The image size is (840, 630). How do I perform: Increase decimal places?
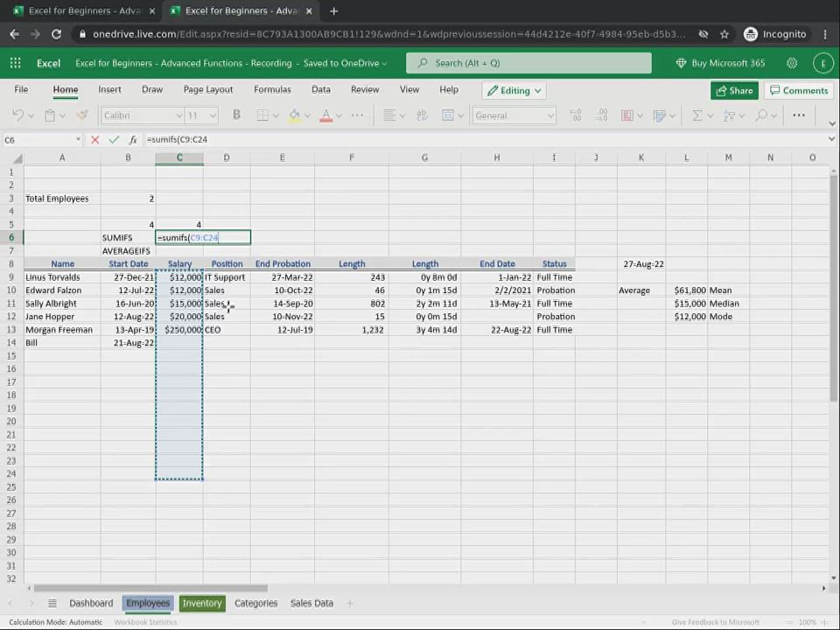tap(576, 115)
